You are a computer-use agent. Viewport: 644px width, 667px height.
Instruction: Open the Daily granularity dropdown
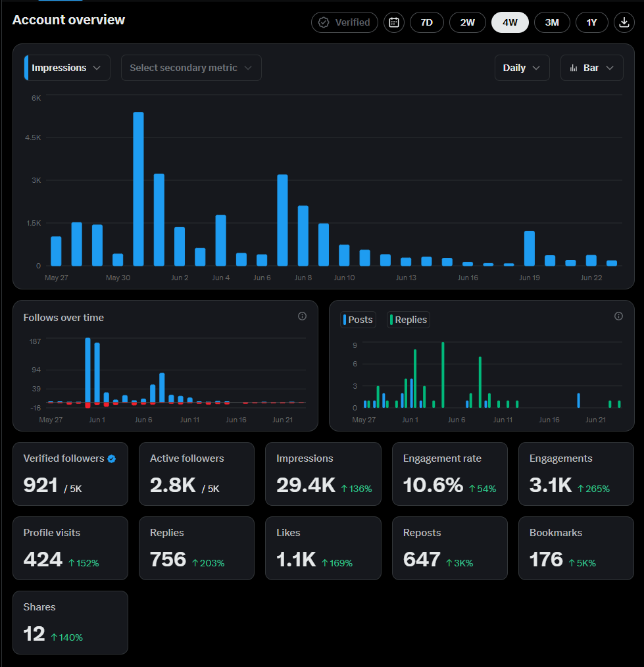(x=522, y=68)
